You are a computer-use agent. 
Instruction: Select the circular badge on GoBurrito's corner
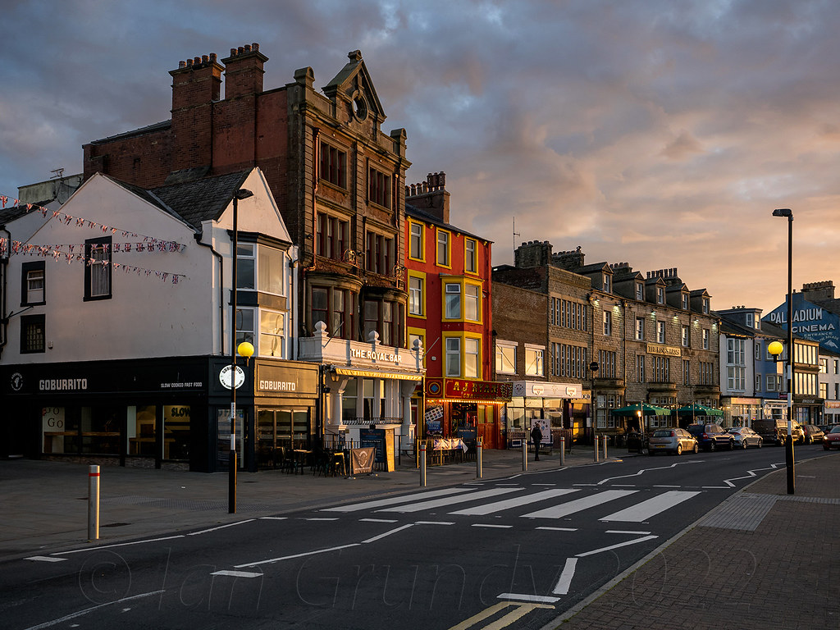coord(231,377)
